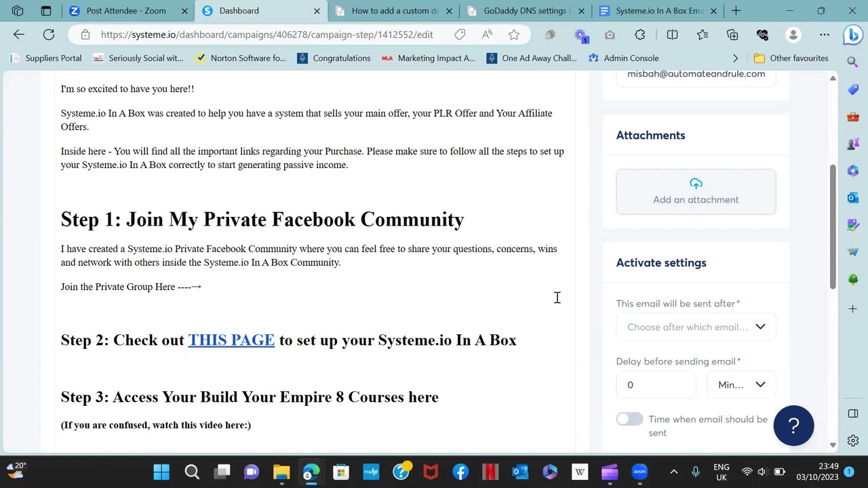Click the page vertical scrollbar thumb

point(833,227)
